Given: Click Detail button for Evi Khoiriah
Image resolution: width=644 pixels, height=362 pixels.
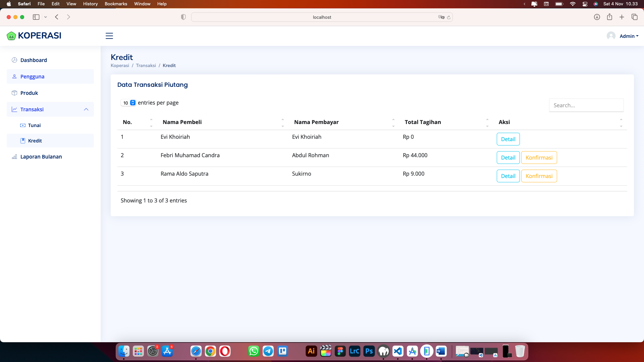Looking at the screenshot, I should [x=508, y=139].
